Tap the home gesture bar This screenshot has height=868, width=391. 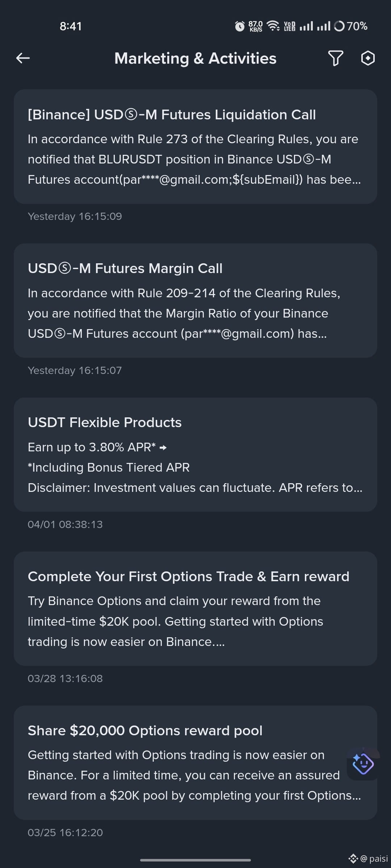(195, 860)
